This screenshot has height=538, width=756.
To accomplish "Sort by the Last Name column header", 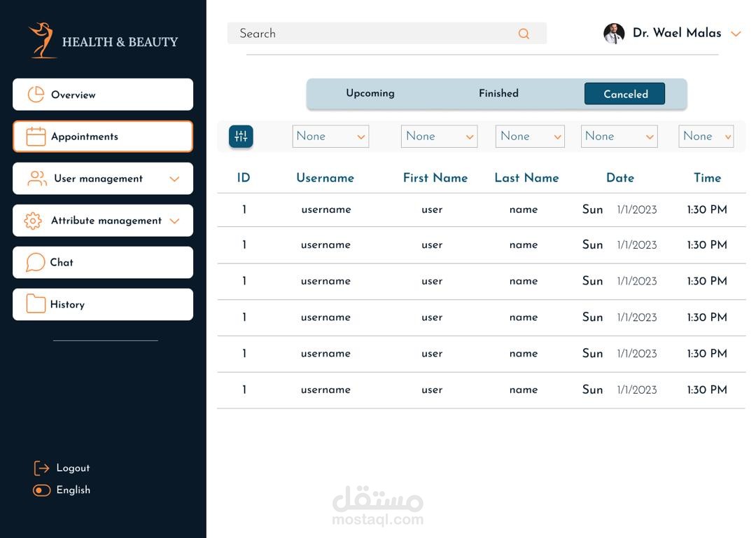I will tap(526, 177).
